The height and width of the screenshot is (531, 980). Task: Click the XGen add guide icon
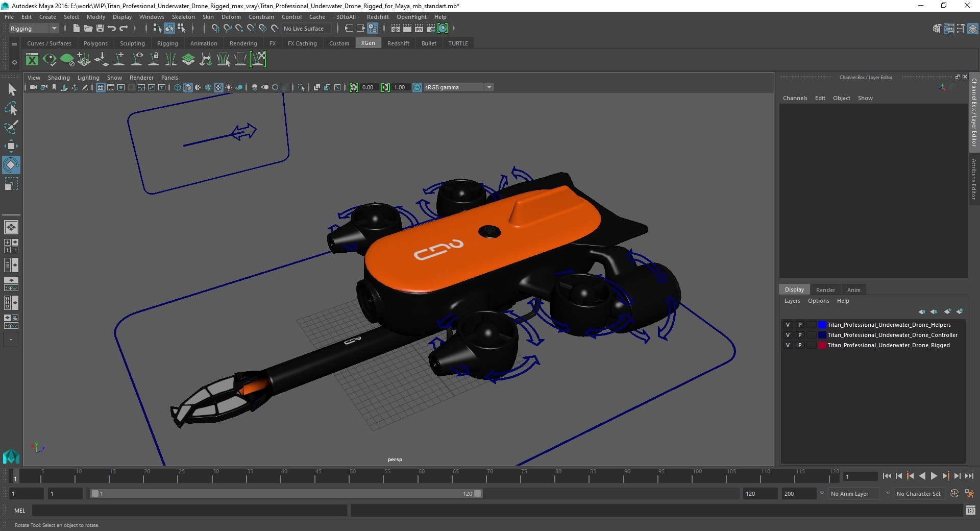pos(119,60)
